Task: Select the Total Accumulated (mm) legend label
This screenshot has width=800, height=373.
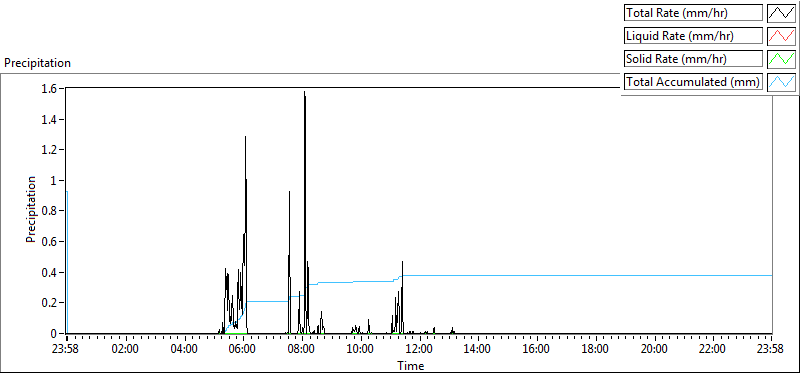Action: tap(693, 82)
